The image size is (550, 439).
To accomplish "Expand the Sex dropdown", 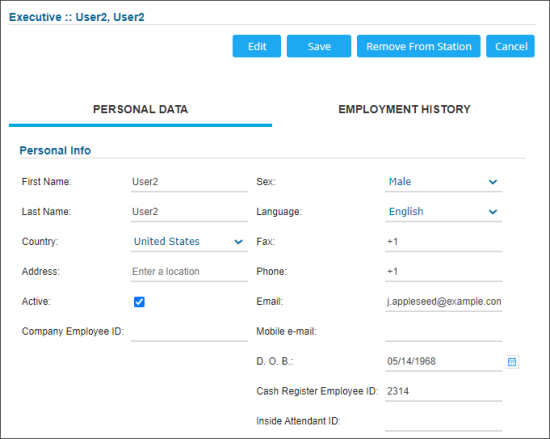I will [443, 182].
